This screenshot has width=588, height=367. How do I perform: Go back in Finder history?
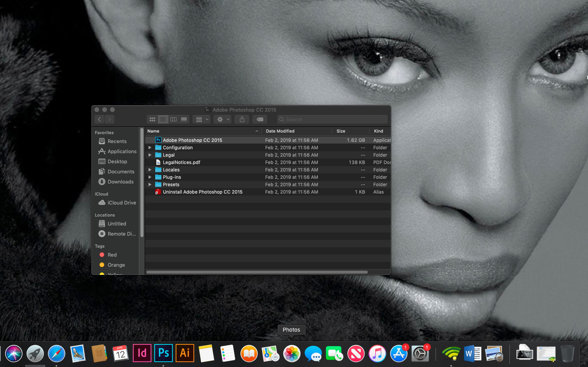click(100, 119)
